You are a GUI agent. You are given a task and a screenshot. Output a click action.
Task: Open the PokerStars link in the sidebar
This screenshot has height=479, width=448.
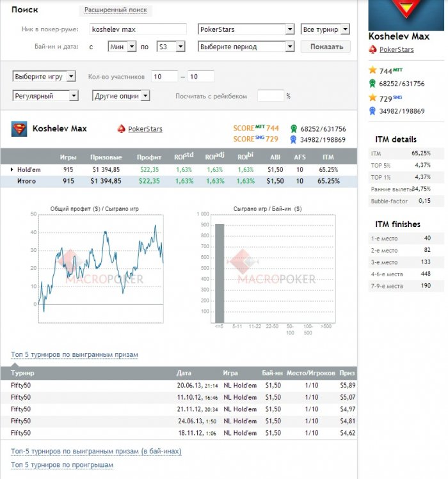click(x=397, y=49)
